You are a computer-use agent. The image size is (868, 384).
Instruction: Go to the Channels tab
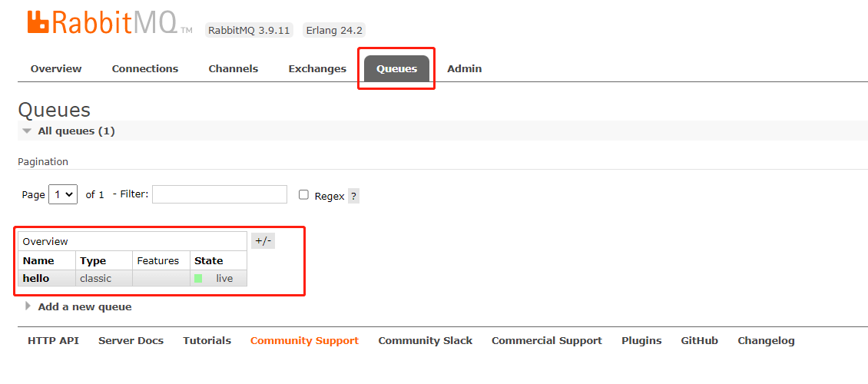(233, 68)
